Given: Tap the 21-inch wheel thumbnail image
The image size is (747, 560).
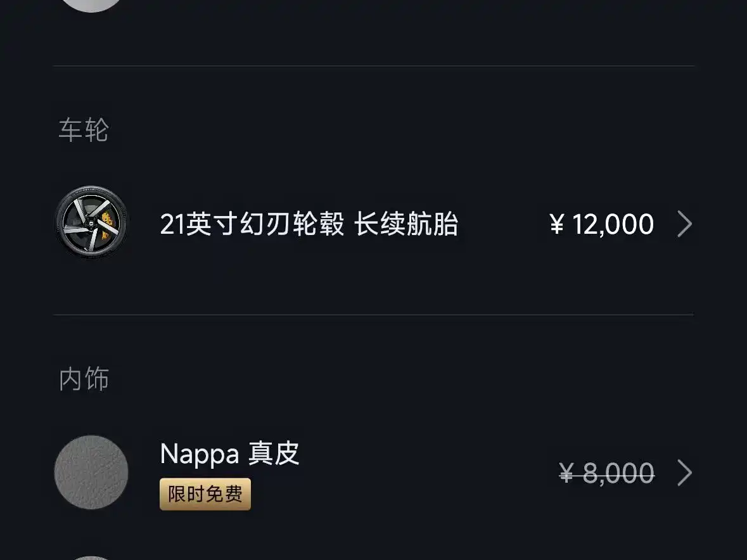Looking at the screenshot, I should click(91, 224).
